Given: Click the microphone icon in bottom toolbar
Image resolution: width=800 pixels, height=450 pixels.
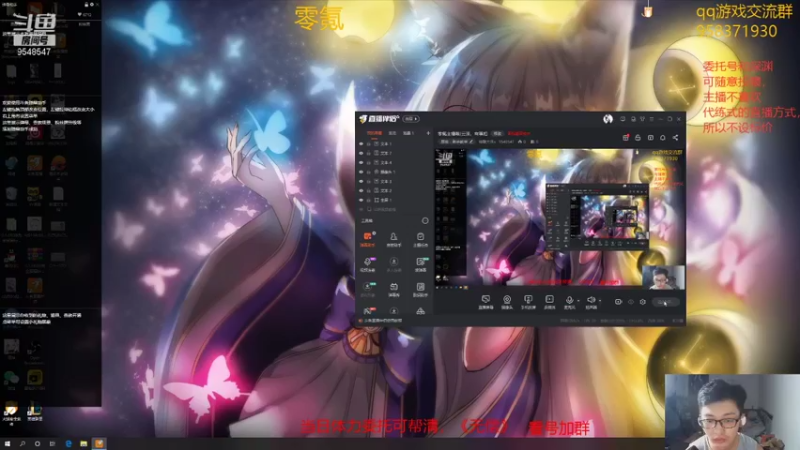Looking at the screenshot, I should pos(569,300).
